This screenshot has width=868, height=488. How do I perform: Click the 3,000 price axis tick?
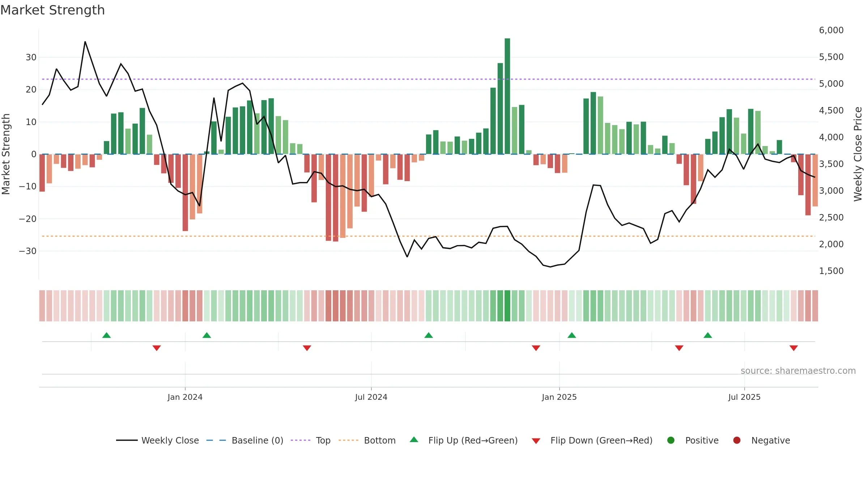pyautogui.click(x=831, y=191)
